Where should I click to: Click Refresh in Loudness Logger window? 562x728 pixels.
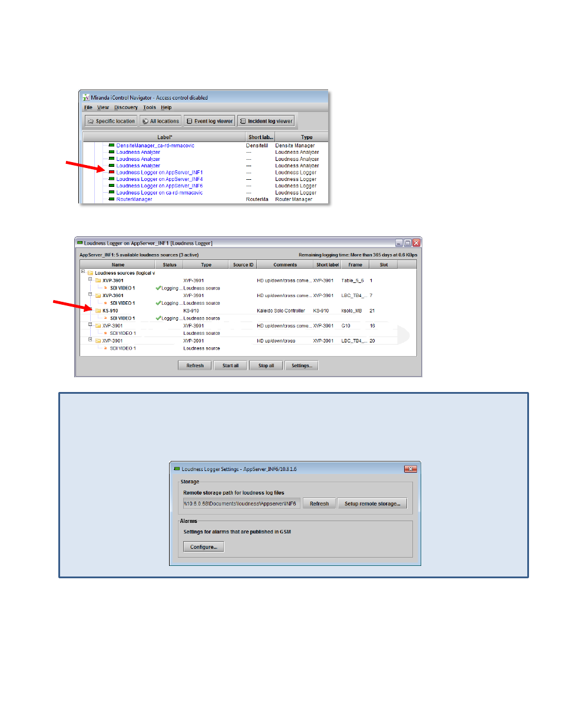(195, 365)
